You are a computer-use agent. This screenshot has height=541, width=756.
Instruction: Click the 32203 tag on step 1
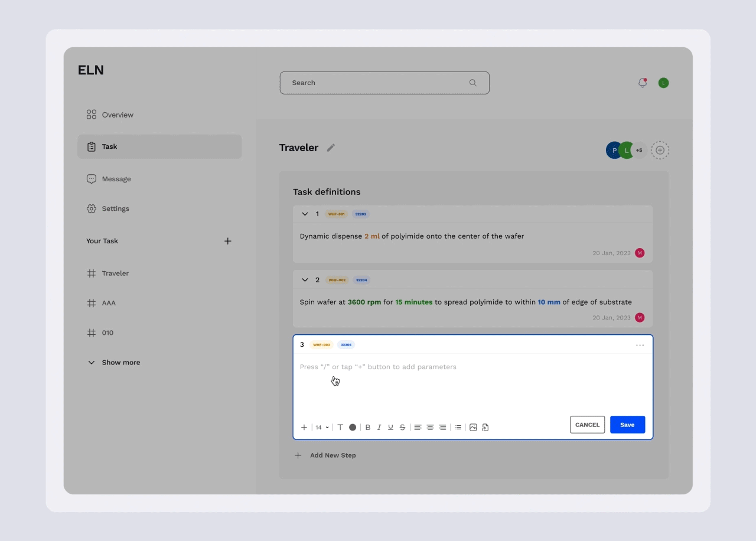pos(361,214)
